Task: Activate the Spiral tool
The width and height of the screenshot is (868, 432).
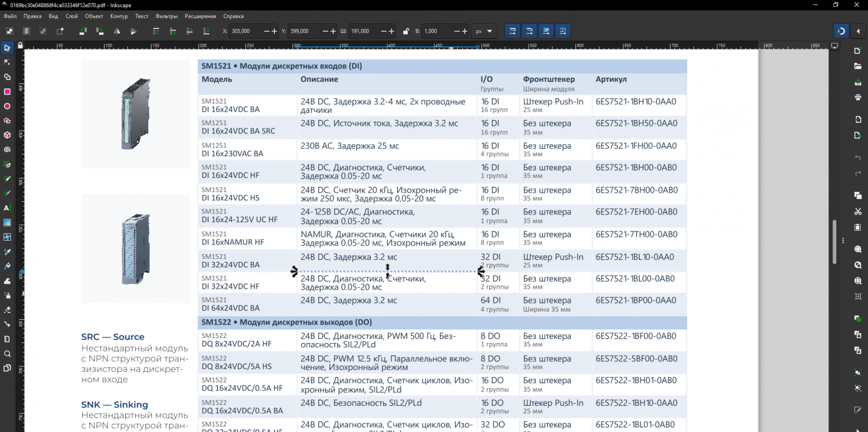Action: [x=7, y=150]
